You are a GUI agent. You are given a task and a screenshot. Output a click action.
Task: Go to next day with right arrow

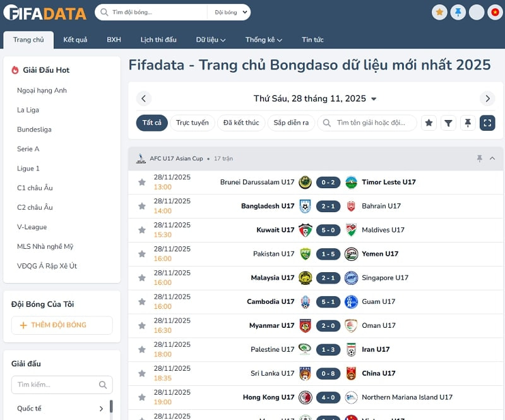[x=487, y=99]
